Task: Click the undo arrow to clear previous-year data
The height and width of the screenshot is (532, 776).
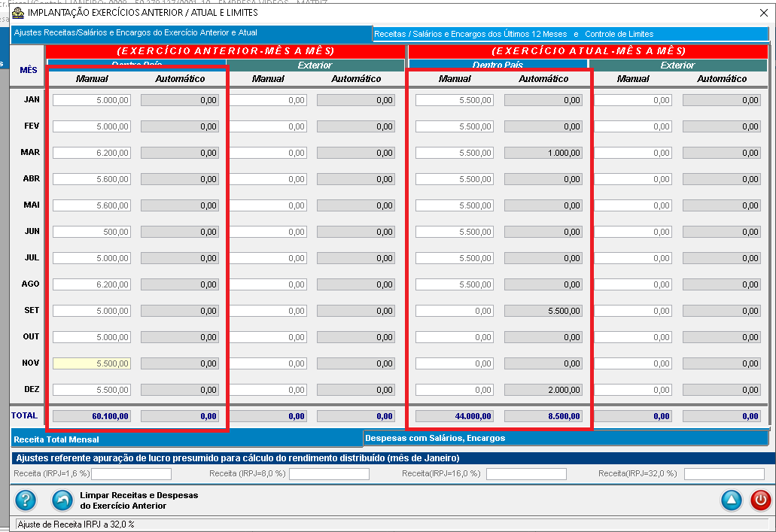Action: tap(62, 500)
